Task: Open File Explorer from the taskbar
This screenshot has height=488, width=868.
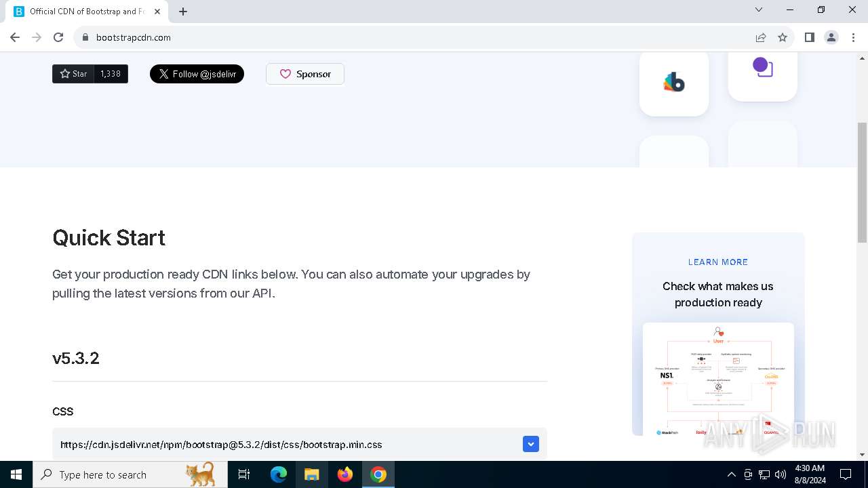Action: tap(311, 474)
